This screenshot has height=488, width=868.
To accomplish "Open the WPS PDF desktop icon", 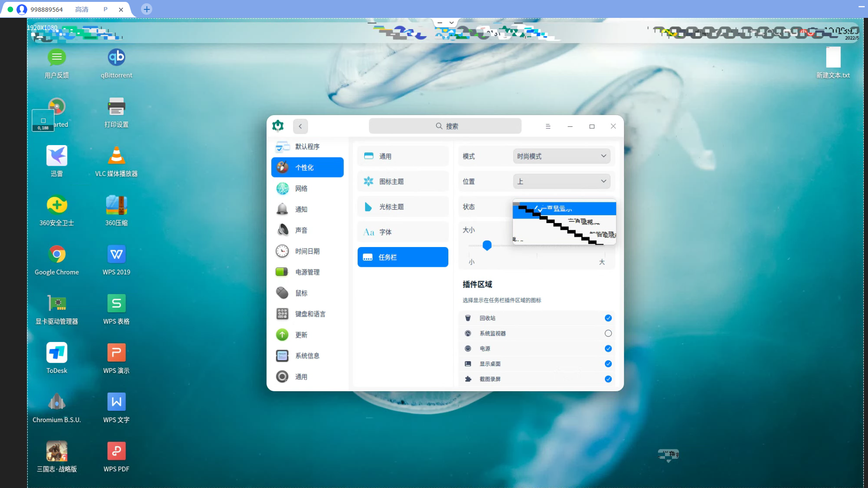I will (x=116, y=457).
